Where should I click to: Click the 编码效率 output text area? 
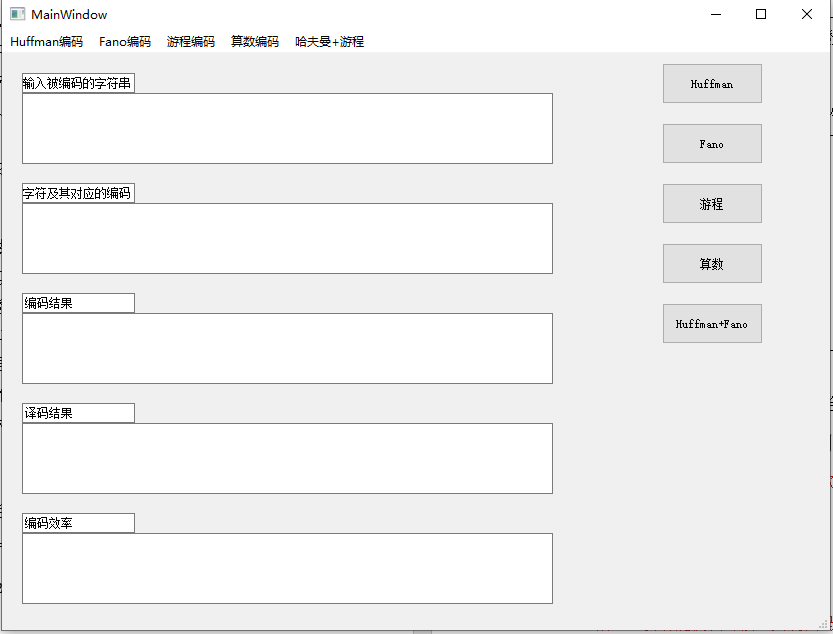287,569
